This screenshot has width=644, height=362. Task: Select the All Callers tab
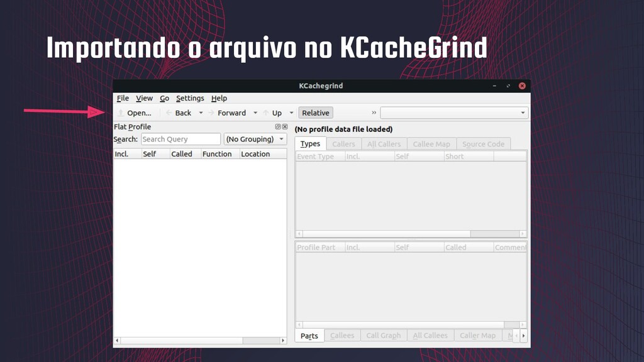(384, 144)
